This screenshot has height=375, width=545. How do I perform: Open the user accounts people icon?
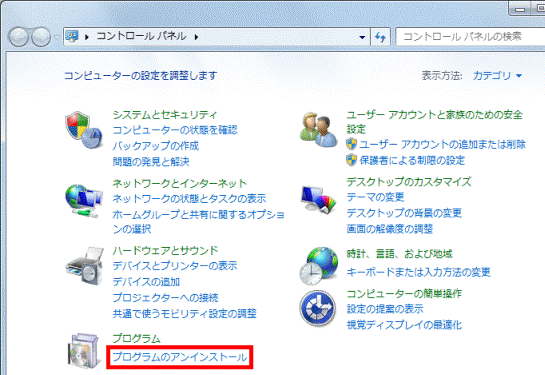click(x=319, y=129)
